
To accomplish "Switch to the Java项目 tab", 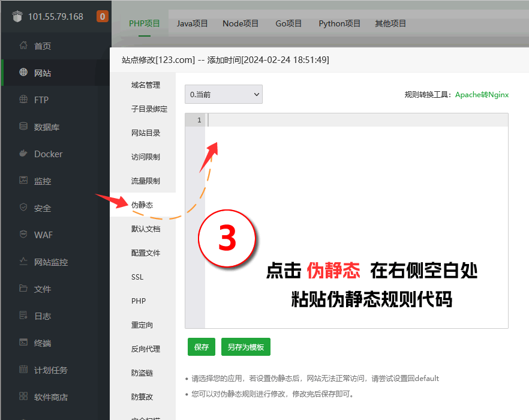I will point(192,24).
